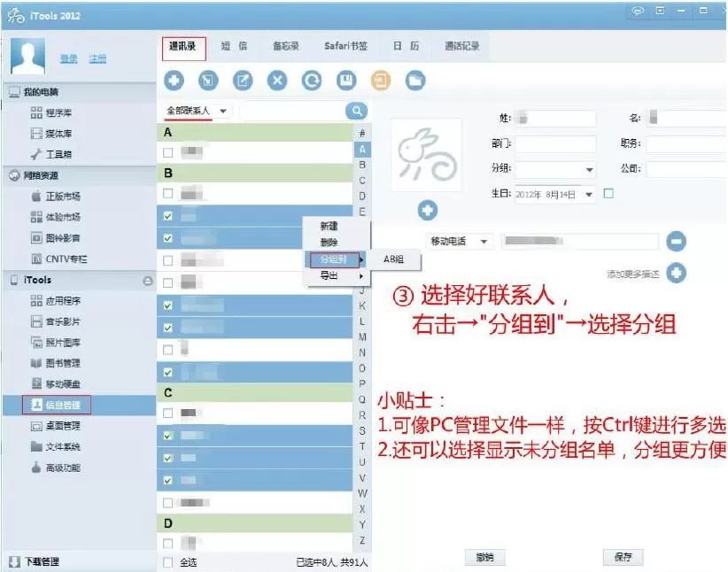Tick the 全选 select-all checkbox
The width and height of the screenshot is (728, 572).
pos(168,562)
